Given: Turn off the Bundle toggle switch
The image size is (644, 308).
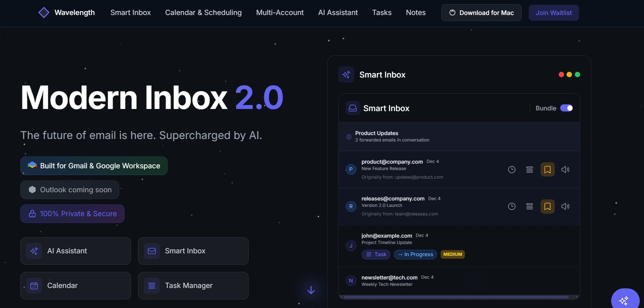Looking at the screenshot, I should (x=566, y=108).
